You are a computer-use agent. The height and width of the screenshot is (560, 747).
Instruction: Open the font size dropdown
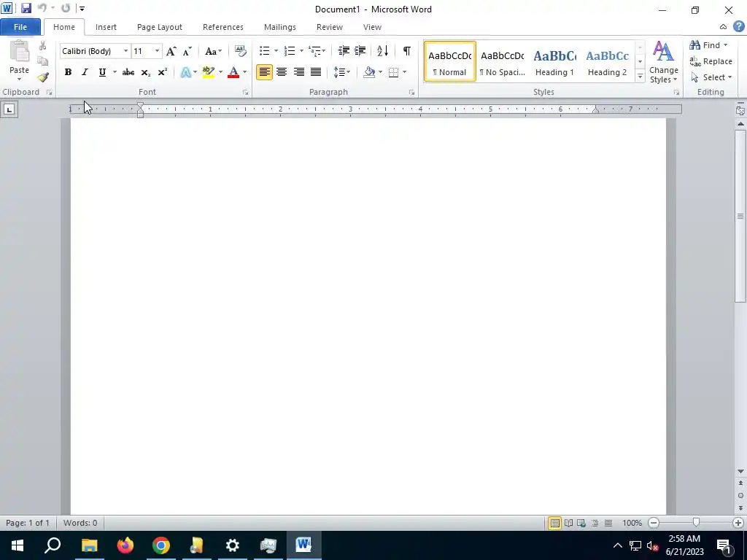pyautogui.click(x=157, y=51)
